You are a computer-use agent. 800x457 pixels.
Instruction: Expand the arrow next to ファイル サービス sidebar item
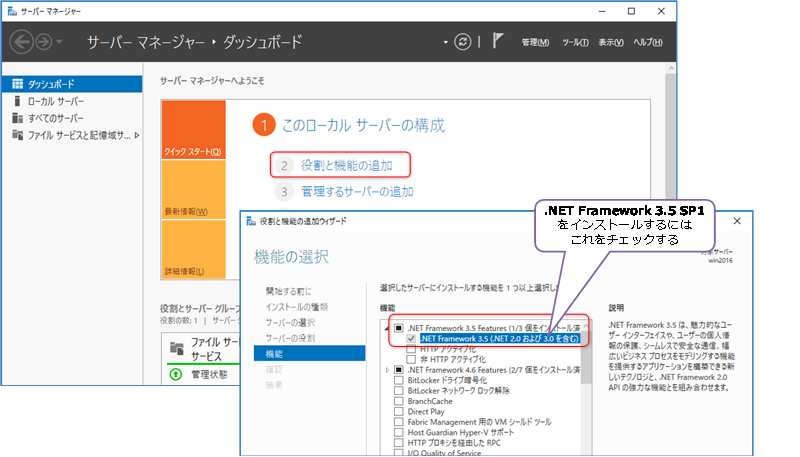click(x=137, y=135)
